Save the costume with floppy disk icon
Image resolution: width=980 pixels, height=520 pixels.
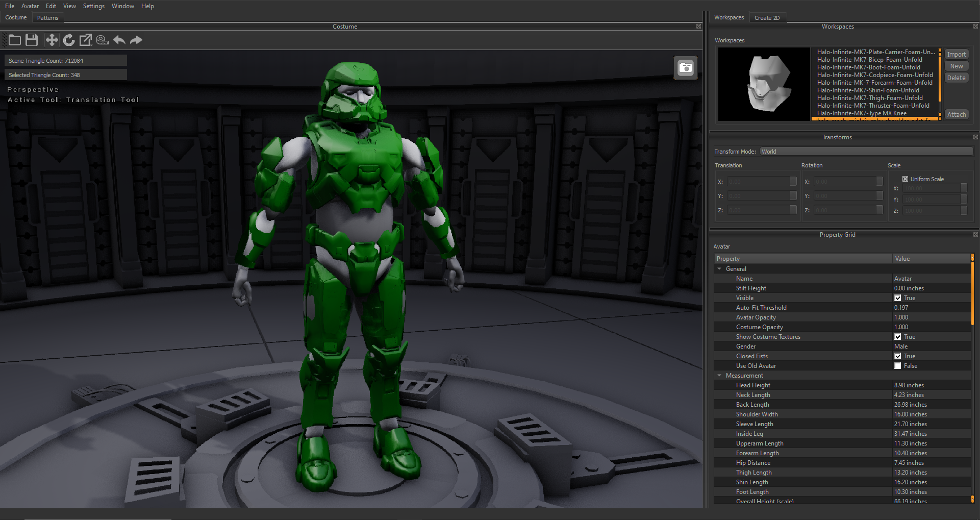coord(32,40)
